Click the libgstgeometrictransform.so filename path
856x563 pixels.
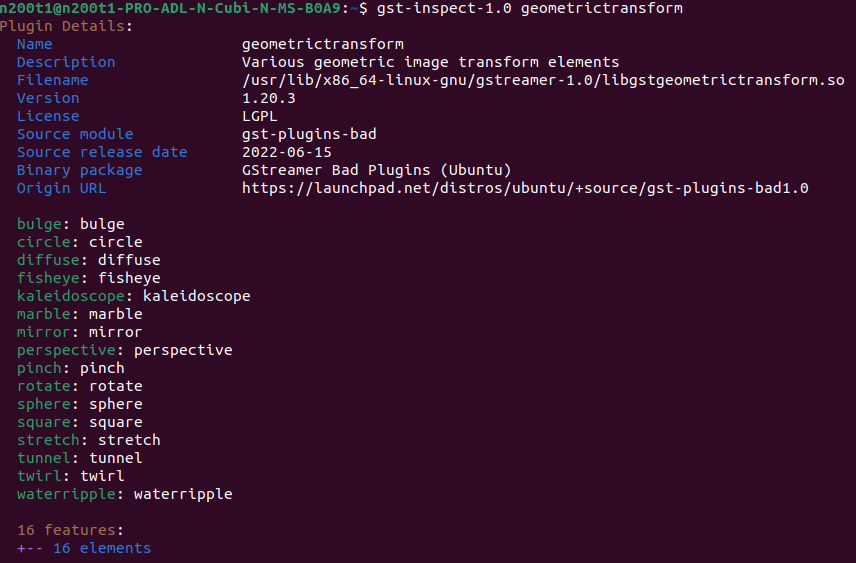click(543, 80)
